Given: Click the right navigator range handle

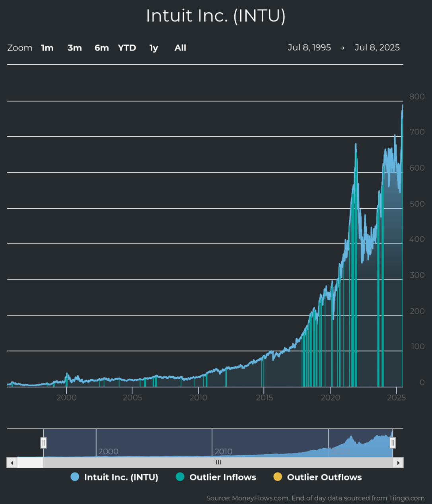Looking at the screenshot, I should 393,443.
